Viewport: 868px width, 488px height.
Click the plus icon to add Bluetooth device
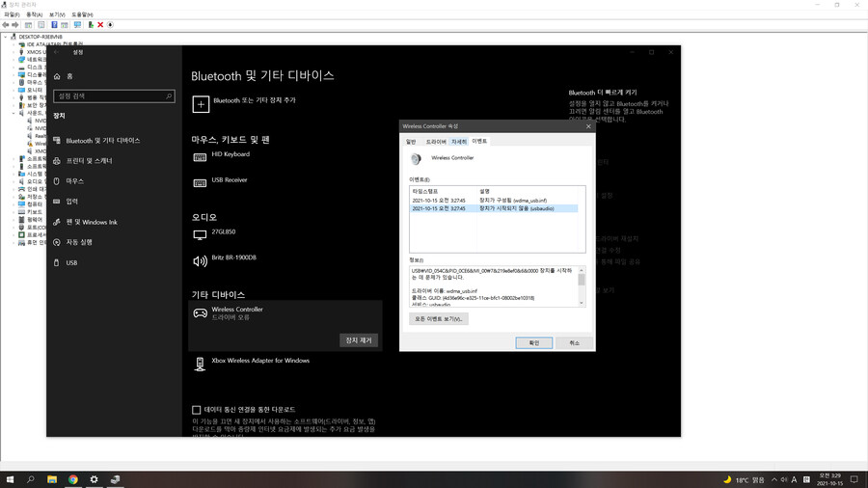click(x=201, y=103)
